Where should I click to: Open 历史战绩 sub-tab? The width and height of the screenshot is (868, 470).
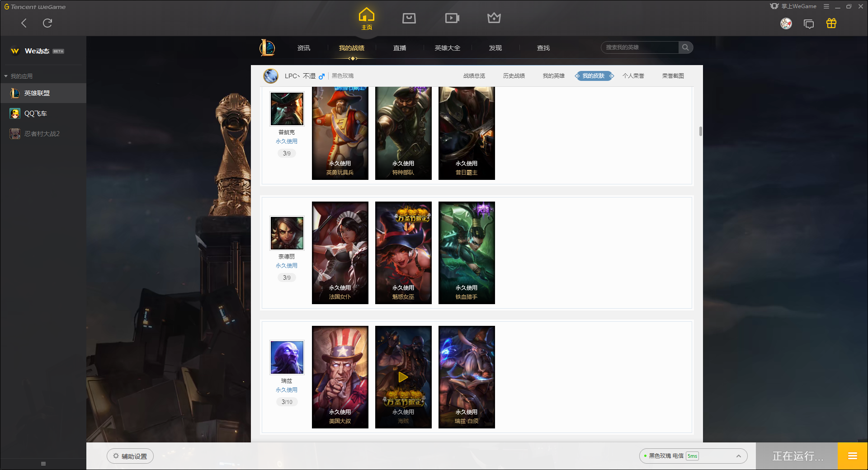514,76
